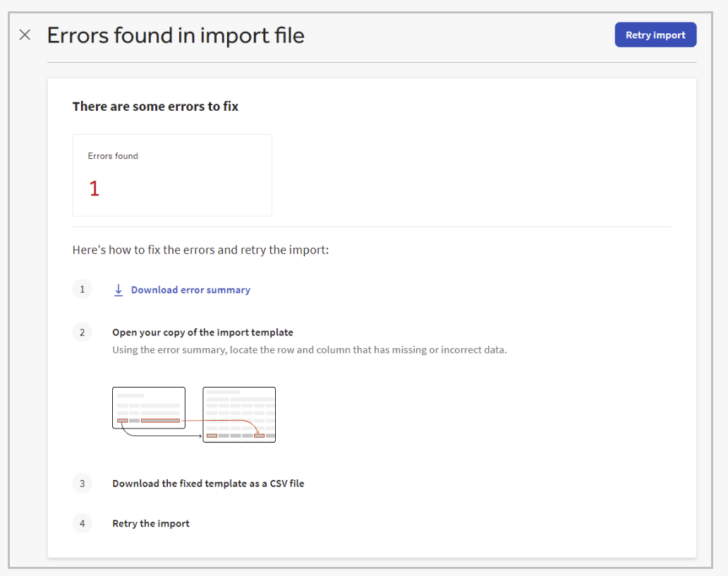Click the red error count number
Viewport: 728px width, 576px height.
click(95, 188)
